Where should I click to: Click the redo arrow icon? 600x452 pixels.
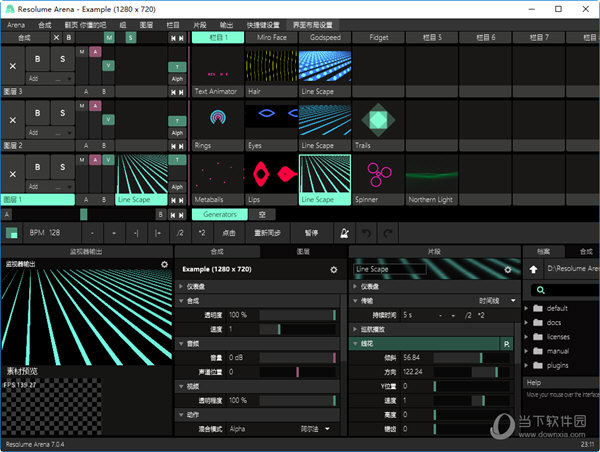388,232
